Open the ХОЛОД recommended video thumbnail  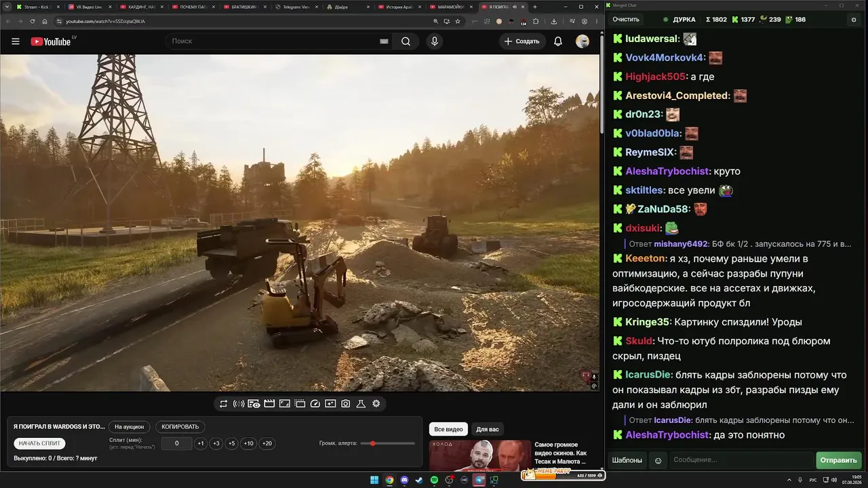(479, 455)
